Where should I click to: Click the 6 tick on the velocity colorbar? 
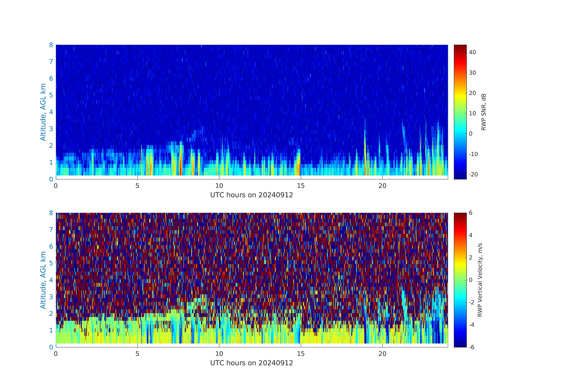[x=471, y=213]
